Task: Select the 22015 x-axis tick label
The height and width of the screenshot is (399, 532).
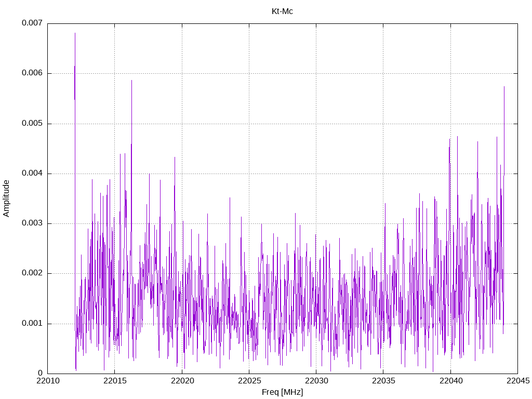Action: (x=114, y=381)
